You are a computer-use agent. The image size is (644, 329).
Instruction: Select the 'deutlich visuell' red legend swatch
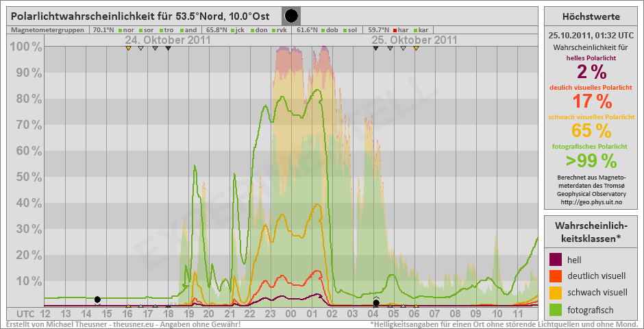tap(556, 276)
